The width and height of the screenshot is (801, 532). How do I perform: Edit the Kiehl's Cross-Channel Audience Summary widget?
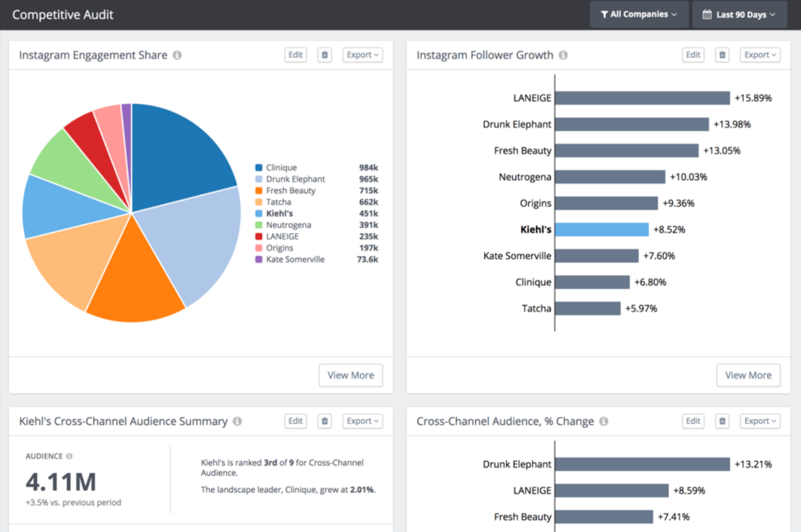click(295, 421)
